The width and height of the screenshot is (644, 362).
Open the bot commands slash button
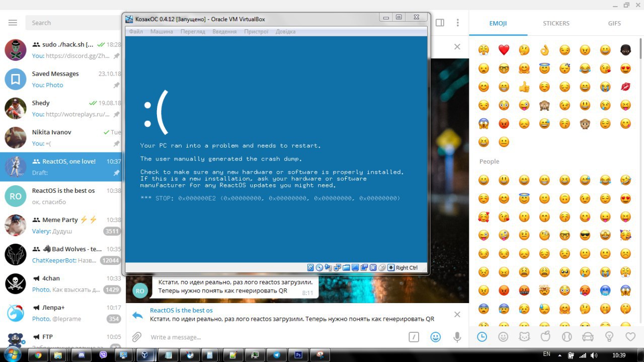(414, 337)
